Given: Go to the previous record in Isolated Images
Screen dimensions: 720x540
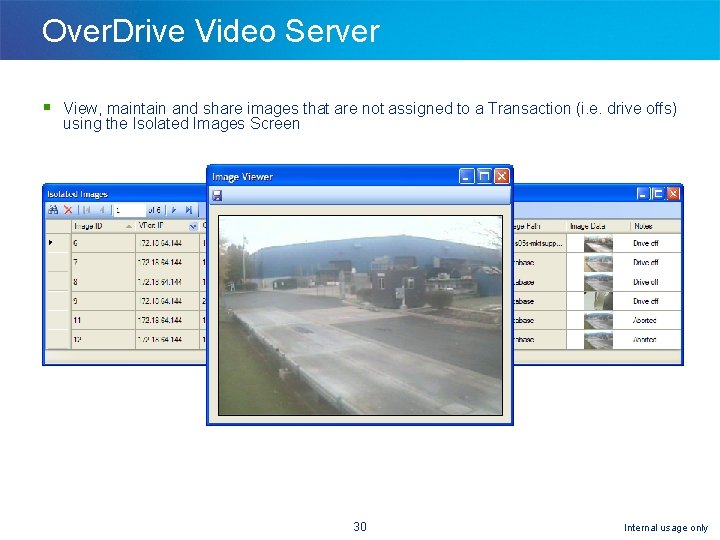Looking at the screenshot, I should (102, 210).
